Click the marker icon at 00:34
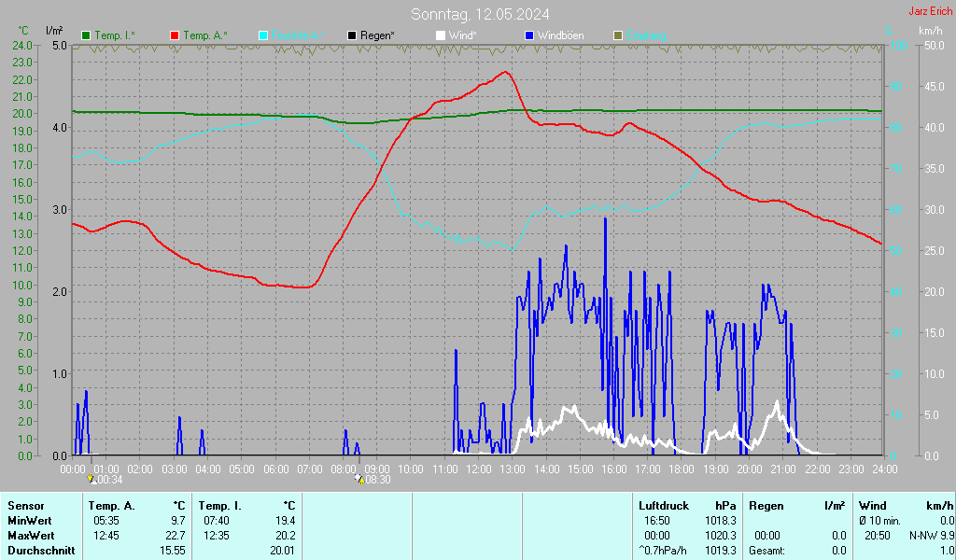 [x=91, y=479]
